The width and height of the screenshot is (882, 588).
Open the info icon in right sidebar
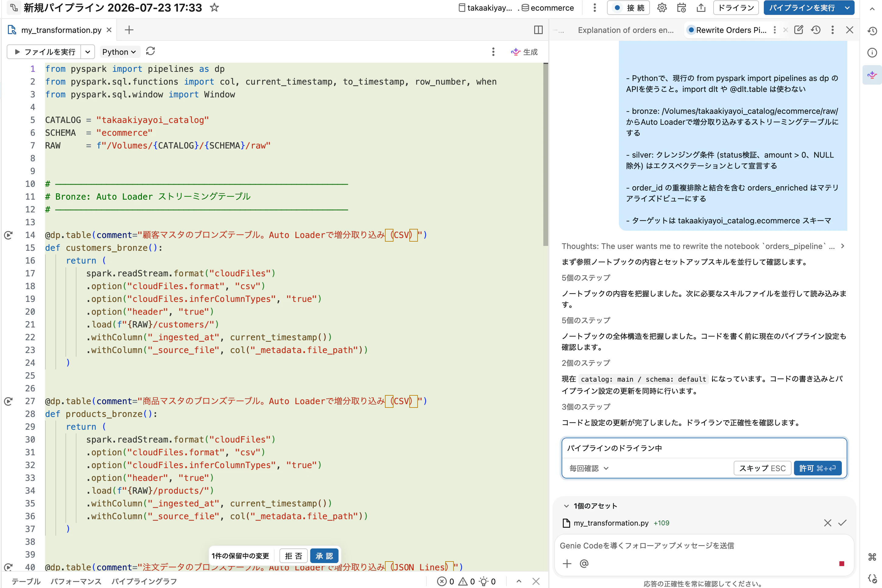click(x=872, y=53)
